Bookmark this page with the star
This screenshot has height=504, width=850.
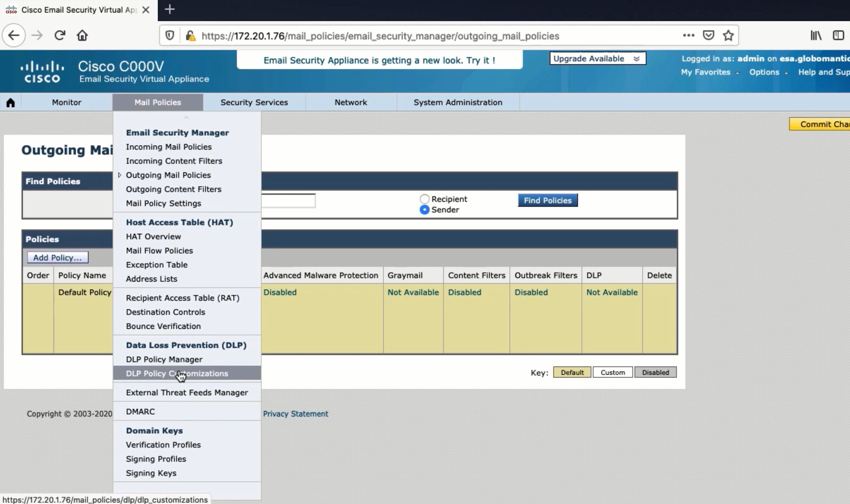pos(728,35)
